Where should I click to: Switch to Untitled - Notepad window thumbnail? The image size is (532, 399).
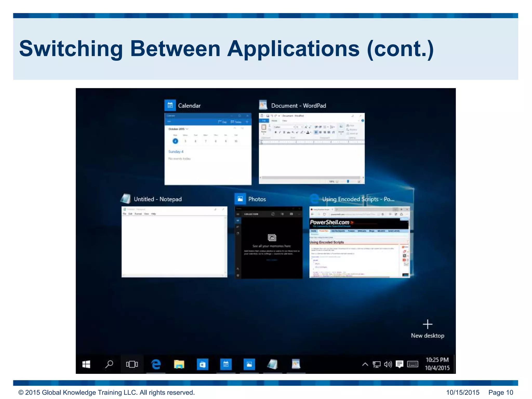pyautogui.click(x=174, y=242)
